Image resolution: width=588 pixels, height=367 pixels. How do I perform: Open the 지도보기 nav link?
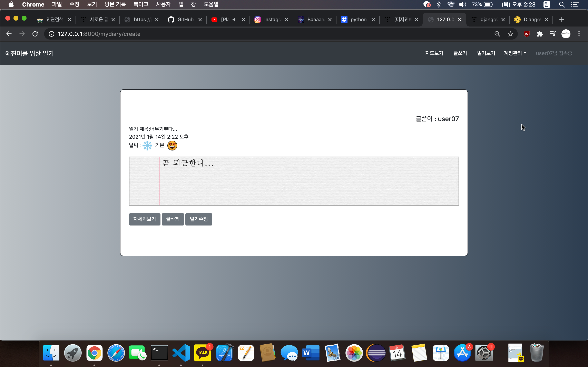434,53
